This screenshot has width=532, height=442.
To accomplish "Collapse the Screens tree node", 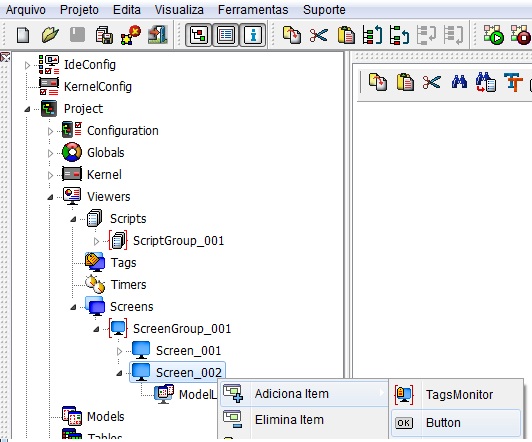I will click(x=73, y=307).
